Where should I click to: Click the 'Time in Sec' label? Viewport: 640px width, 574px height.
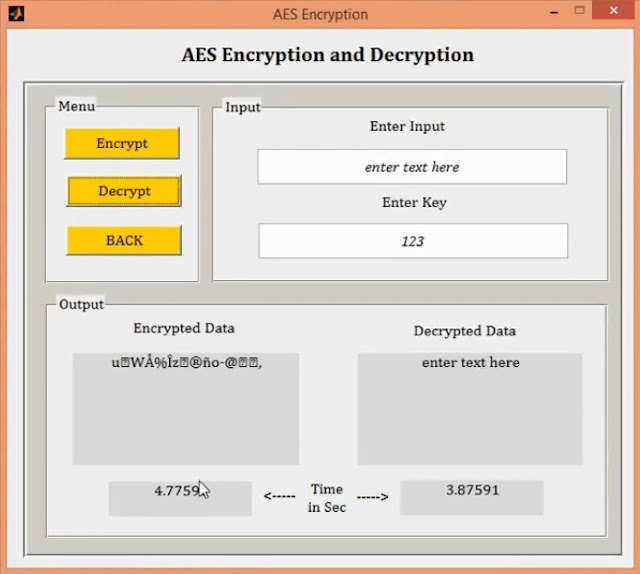[327, 498]
